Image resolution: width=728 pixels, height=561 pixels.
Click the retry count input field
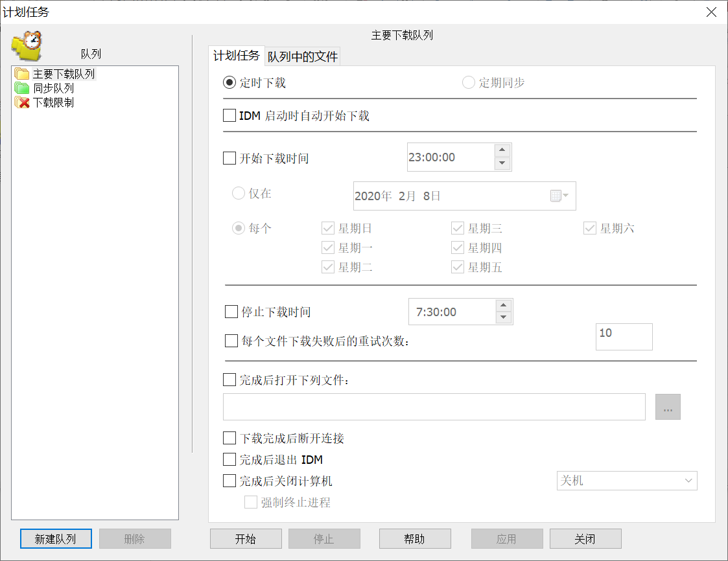click(x=624, y=337)
